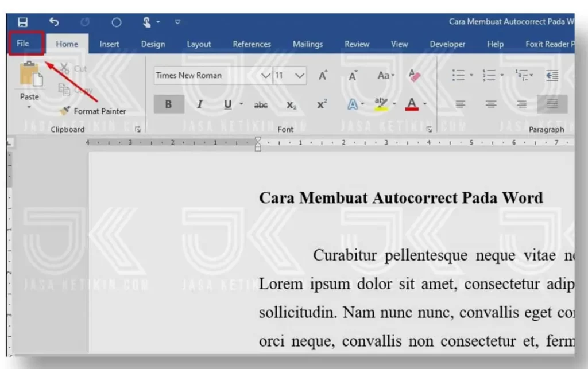This screenshot has height=369, width=588.
Task: Open Customize Quick Access Toolbar dropdown
Action: pos(178,22)
